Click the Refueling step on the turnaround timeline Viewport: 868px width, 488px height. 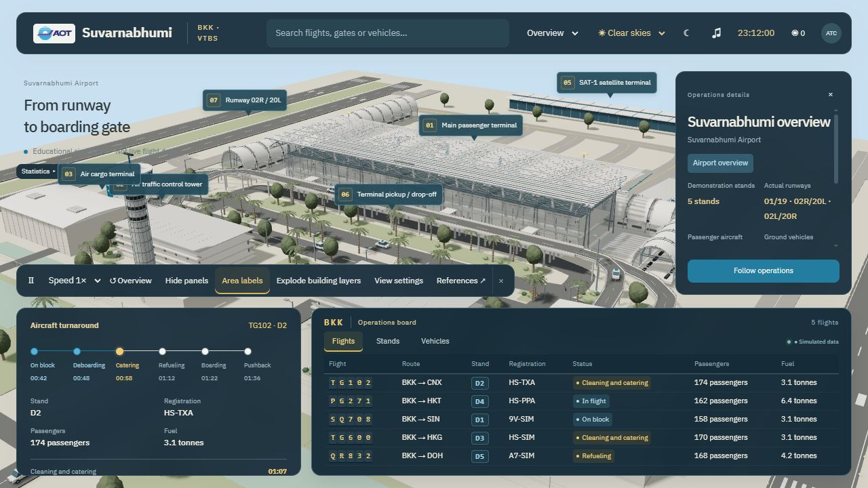pos(171,365)
